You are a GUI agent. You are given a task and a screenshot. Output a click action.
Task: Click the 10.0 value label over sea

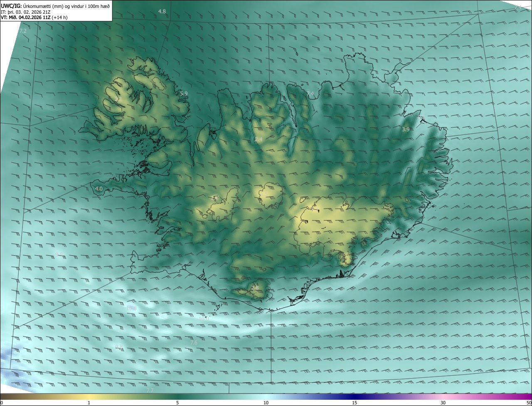(203, 318)
